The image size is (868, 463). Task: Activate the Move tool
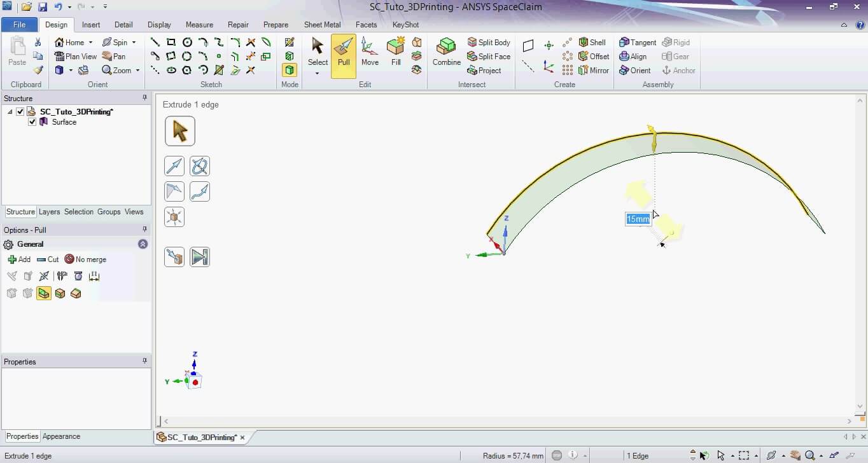coord(370,52)
